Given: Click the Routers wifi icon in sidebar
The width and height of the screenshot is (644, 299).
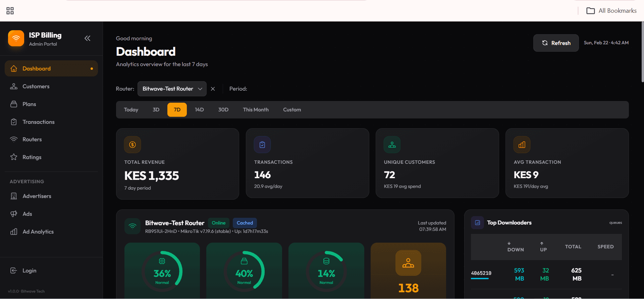Looking at the screenshot, I should point(14,139).
